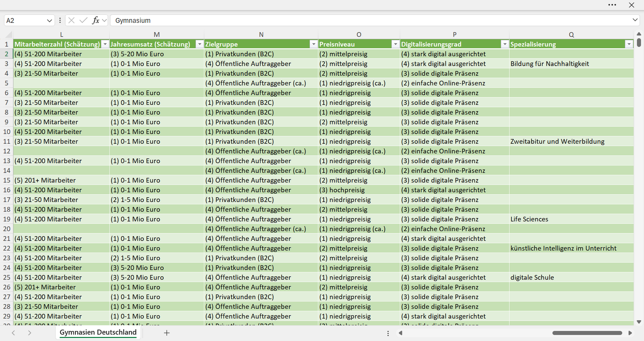
Task: Open the Zielgruppe filter dropdown
Action: coord(313,44)
